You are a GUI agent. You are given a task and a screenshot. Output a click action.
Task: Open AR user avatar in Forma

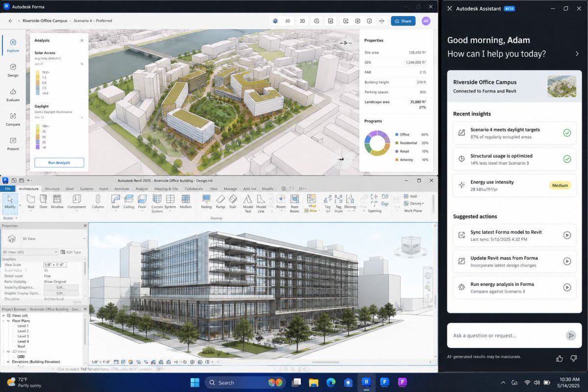pos(426,21)
